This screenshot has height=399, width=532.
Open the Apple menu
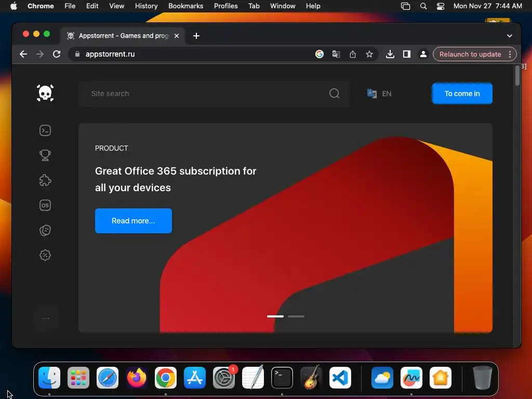coord(14,6)
